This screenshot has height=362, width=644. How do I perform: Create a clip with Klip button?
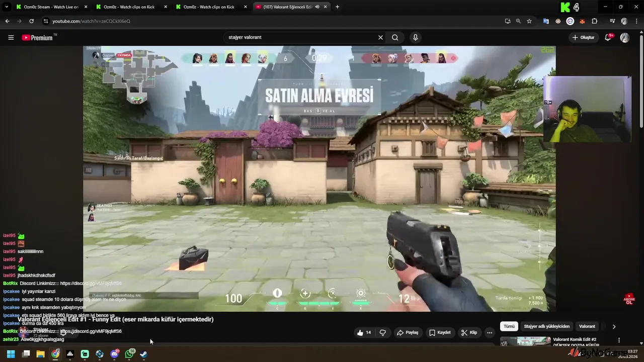pyautogui.click(x=469, y=332)
